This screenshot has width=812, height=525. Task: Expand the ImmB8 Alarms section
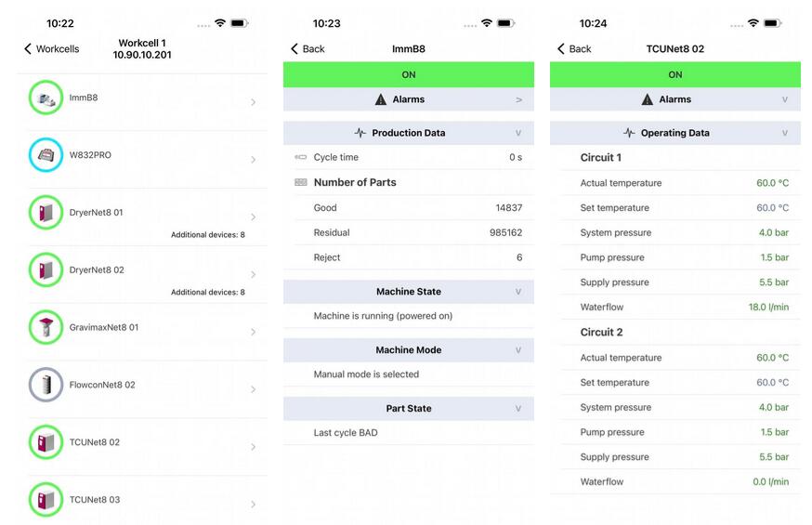click(518, 99)
